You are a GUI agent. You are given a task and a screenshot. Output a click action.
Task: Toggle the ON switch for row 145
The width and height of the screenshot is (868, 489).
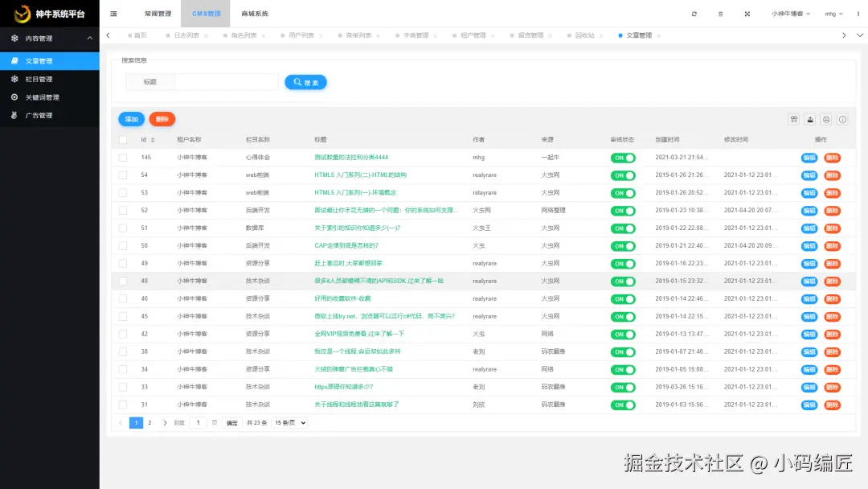(623, 158)
